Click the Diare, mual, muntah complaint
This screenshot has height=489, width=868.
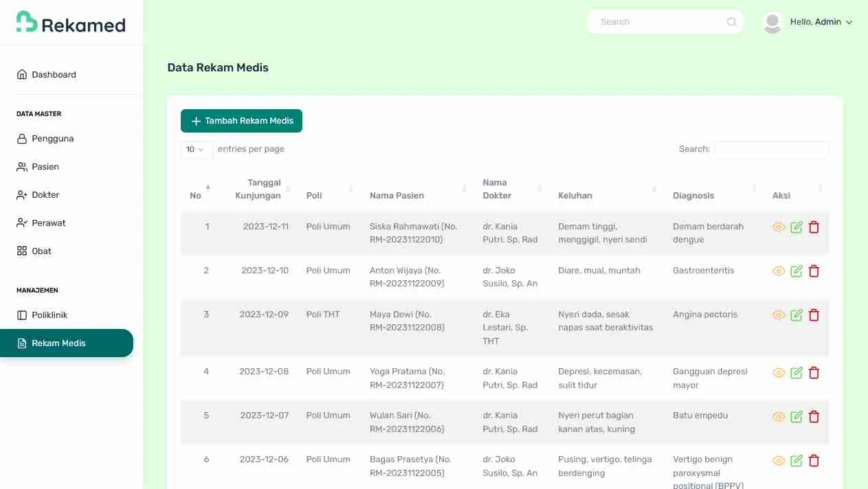pyautogui.click(x=599, y=270)
